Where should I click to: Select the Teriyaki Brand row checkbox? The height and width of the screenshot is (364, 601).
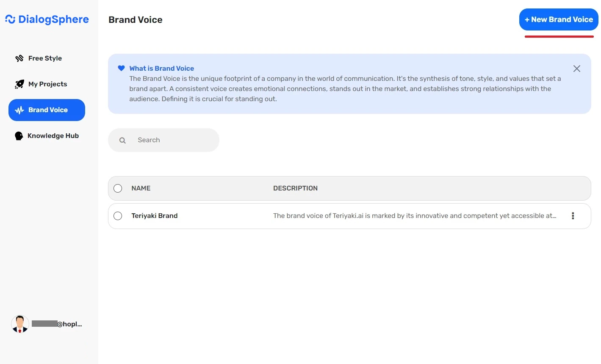click(118, 216)
